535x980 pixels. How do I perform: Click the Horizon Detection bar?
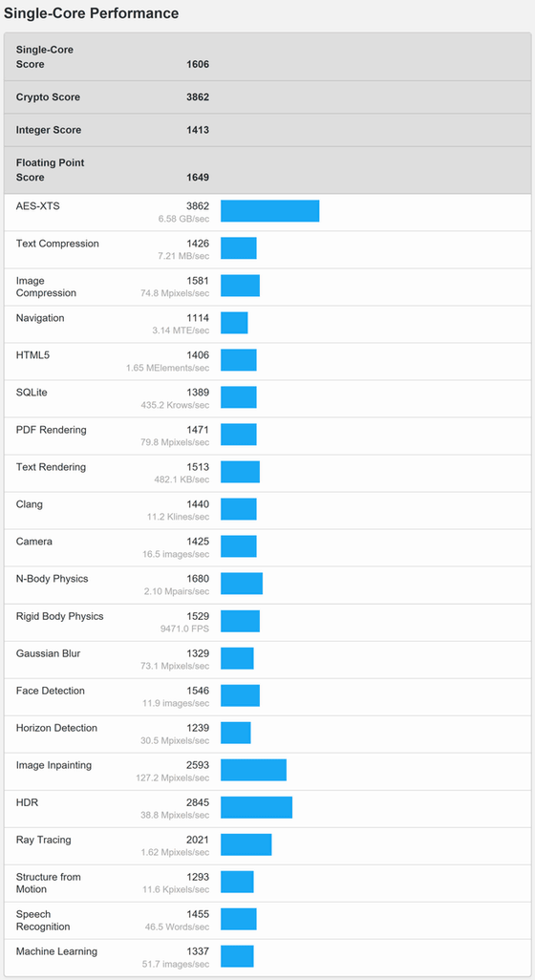click(236, 734)
